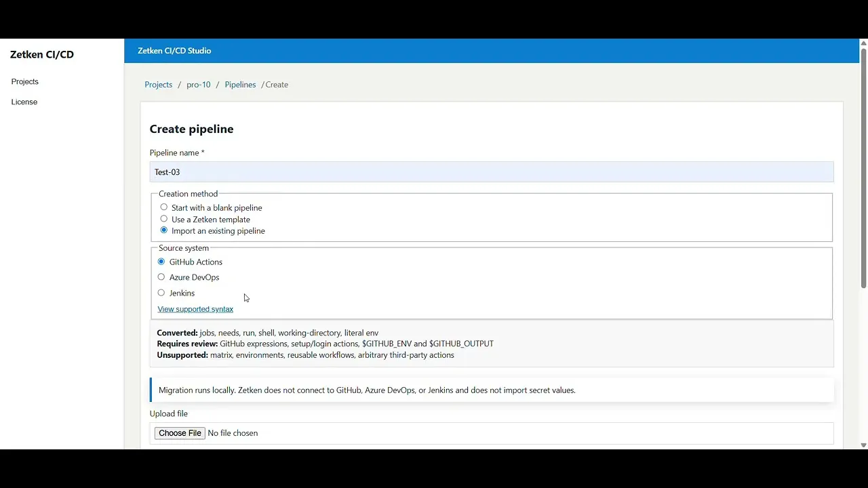Click the page scroll-down arrow
The image size is (868, 488).
863,445
